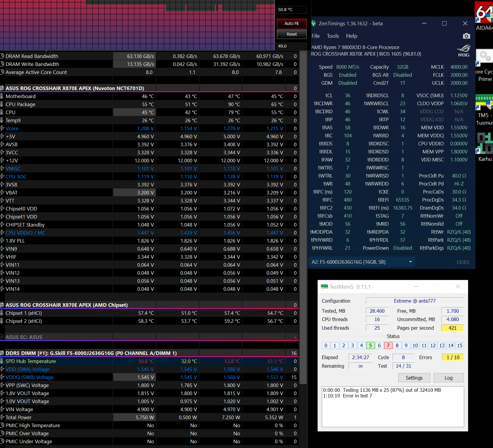The width and height of the screenshot is (493, 448).
Task: Click the Error in test 7 log line
Action: click(347, 396)
